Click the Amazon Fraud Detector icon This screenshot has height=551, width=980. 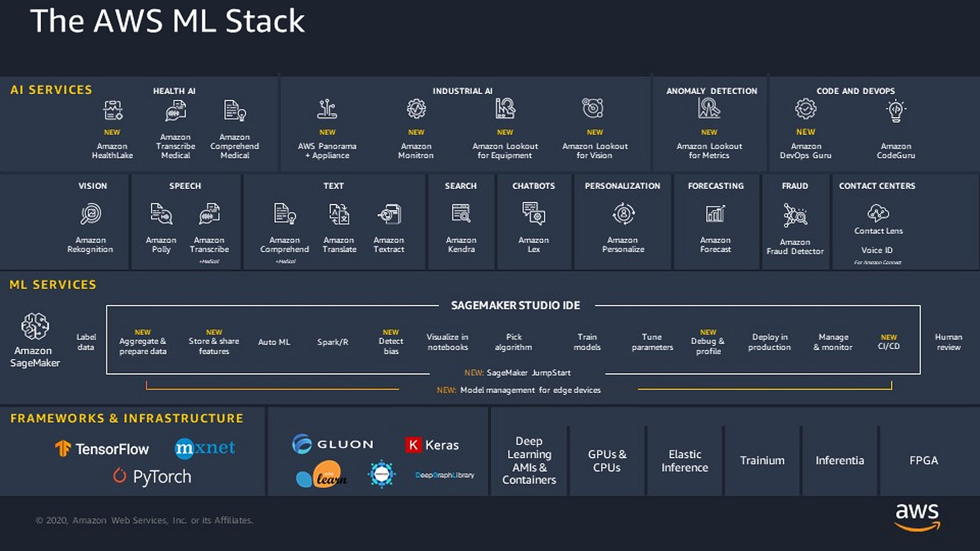point(795,215)
